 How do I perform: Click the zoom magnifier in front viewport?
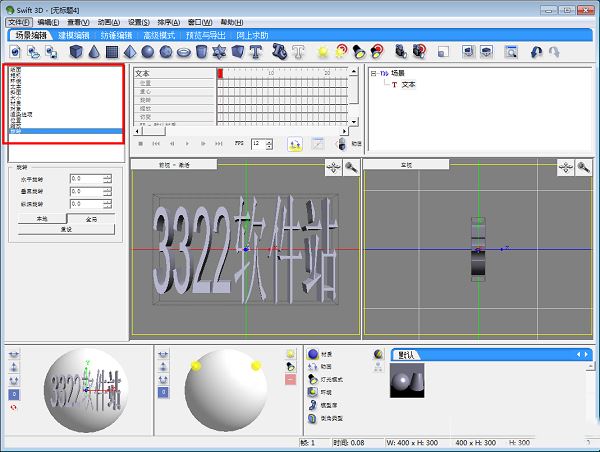(350, 168)
